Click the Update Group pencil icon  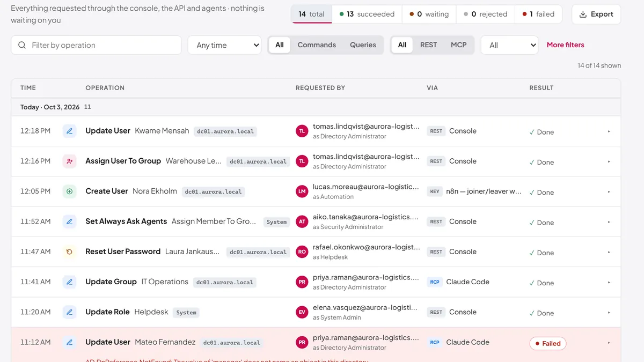69,282
